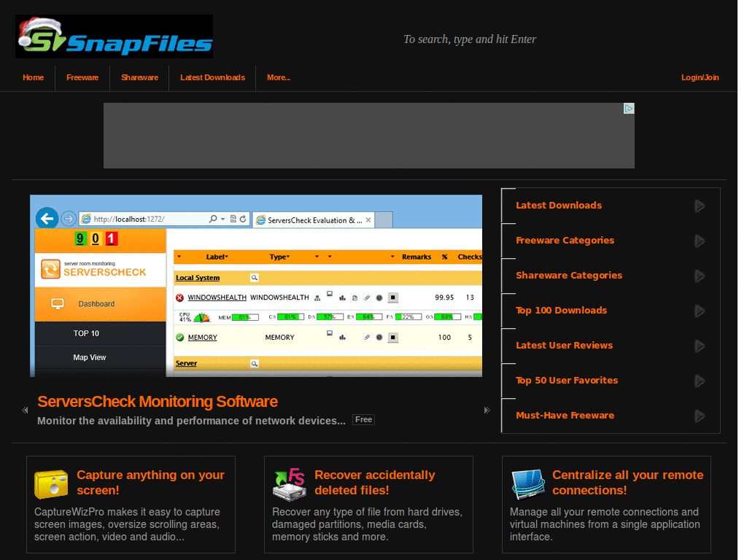Click the SnapFiles logo
The image size is (747, 560).
coord(115,36)
